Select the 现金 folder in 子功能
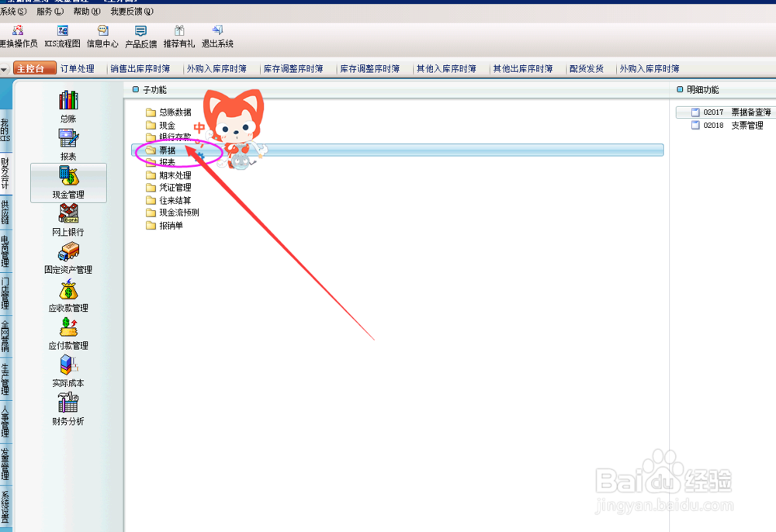776x532 pixels. (161, 125)
